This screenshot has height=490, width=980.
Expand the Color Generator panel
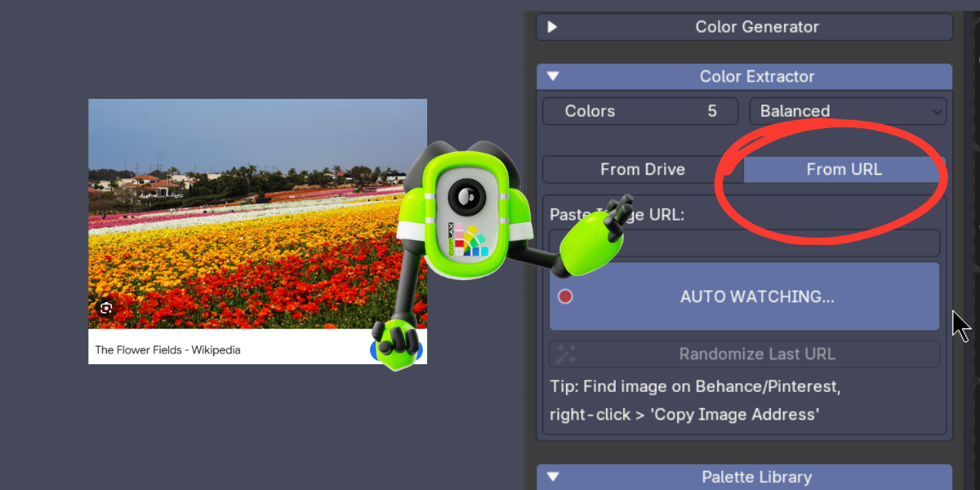click(744, 27)
